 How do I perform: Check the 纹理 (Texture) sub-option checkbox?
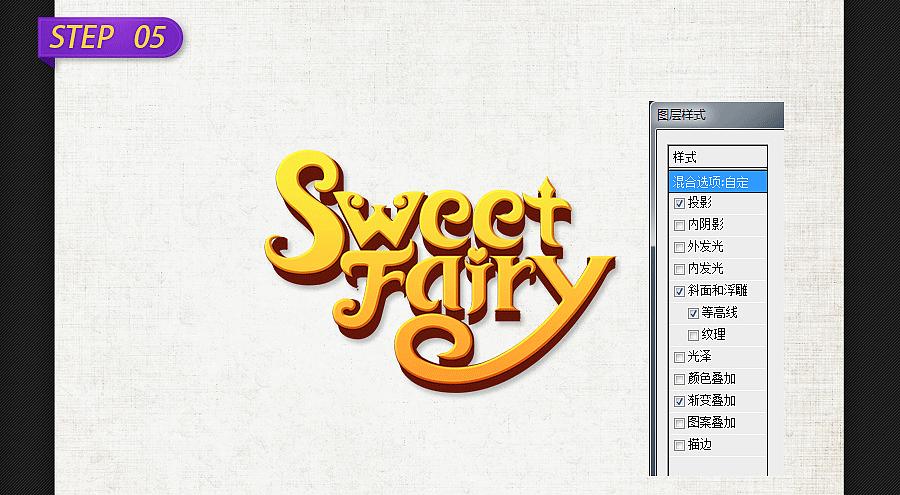coord(693,335)
